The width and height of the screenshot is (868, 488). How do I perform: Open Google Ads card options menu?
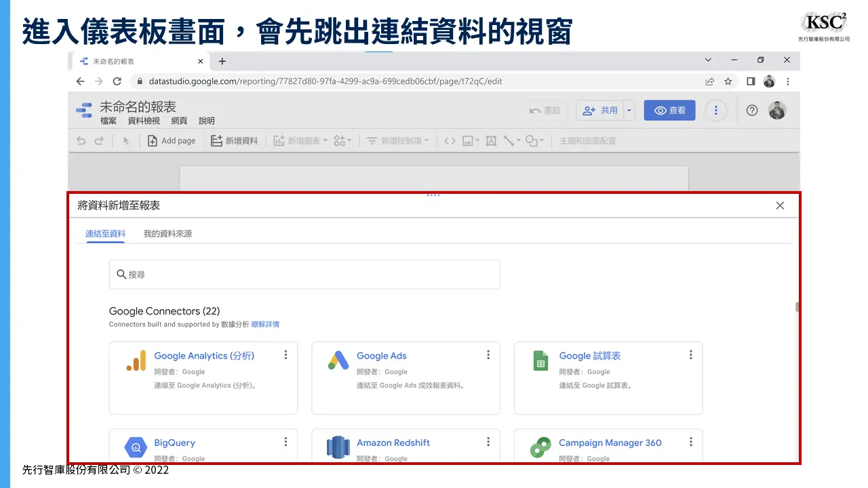coord(488,354)
